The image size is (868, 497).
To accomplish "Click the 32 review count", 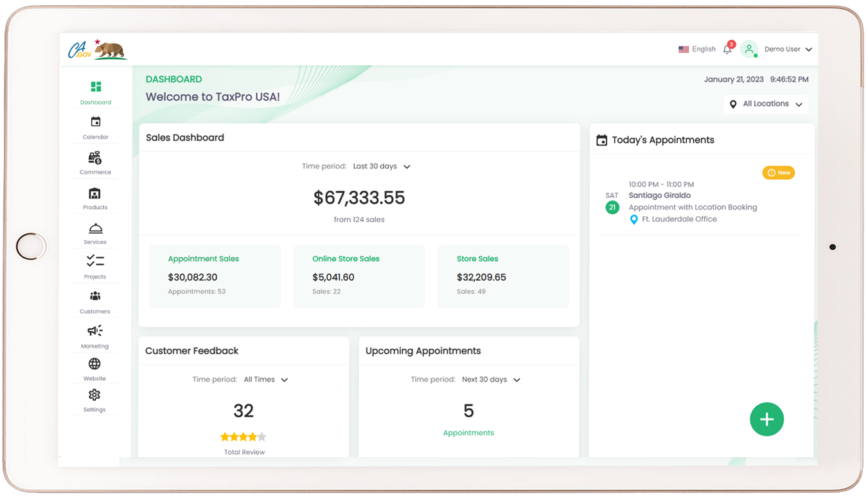I will point(244,411).
